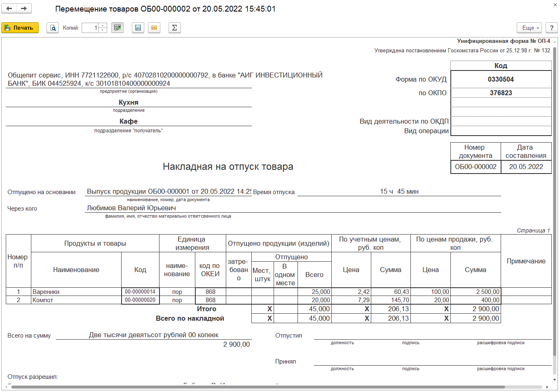The height and width of the screenshot is (392, 560).
Task: Open help with question mark button
Action: tap(552, 28)
